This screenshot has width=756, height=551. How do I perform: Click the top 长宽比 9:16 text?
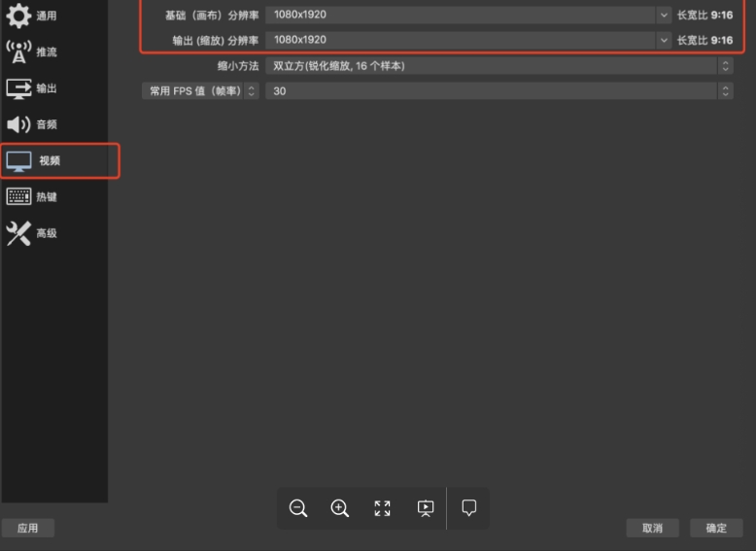pos(704,15)
